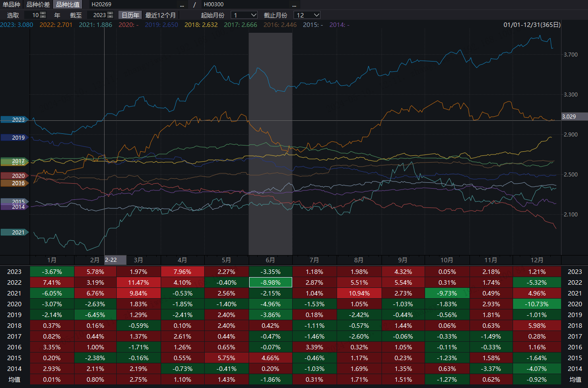Select the 2016 series label marker
The image size is (588, 388).
[x=15, y=183]
